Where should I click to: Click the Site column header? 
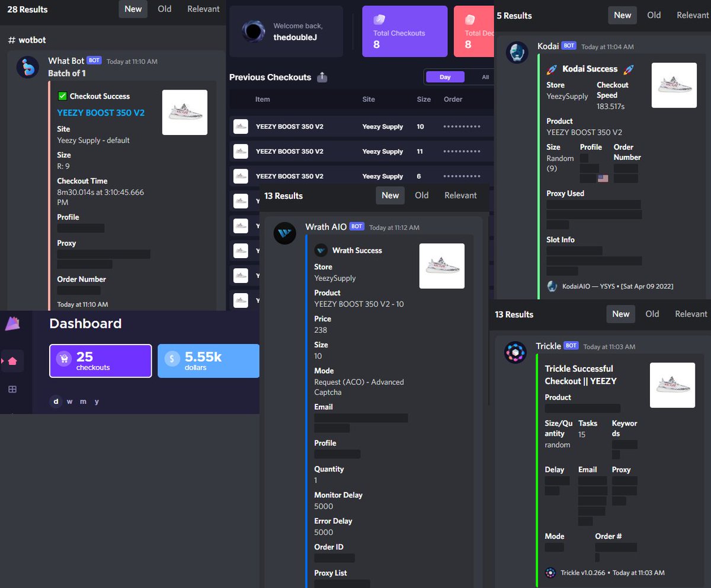(x=369, y=99)
